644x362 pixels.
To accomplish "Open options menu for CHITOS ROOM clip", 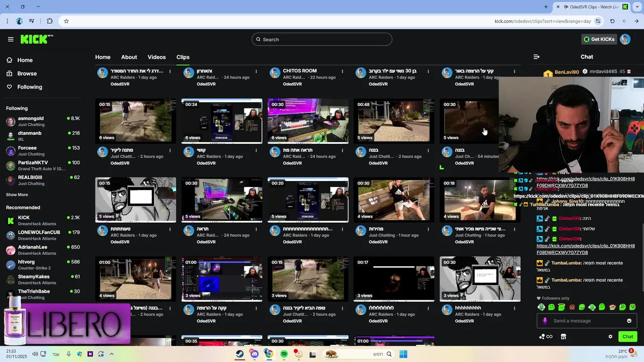I will [x=342, y=71].
